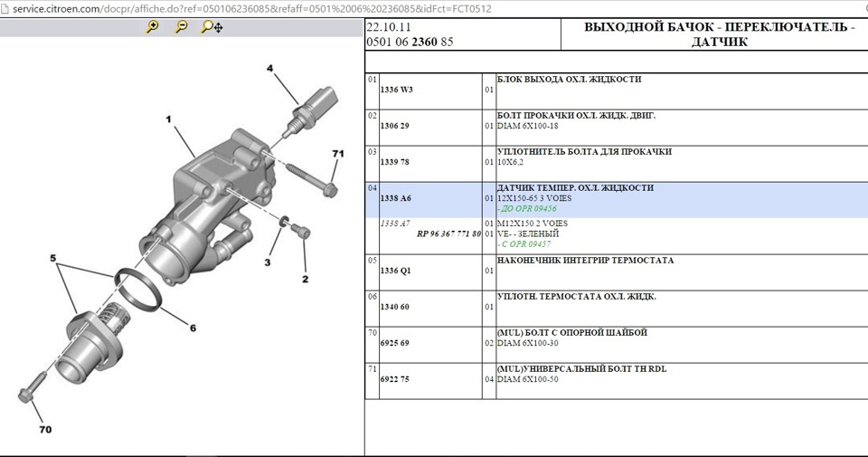Screen dimensions: 868x457
Task: Click callout 5 in the parts drawing
Action: (53, 258)
